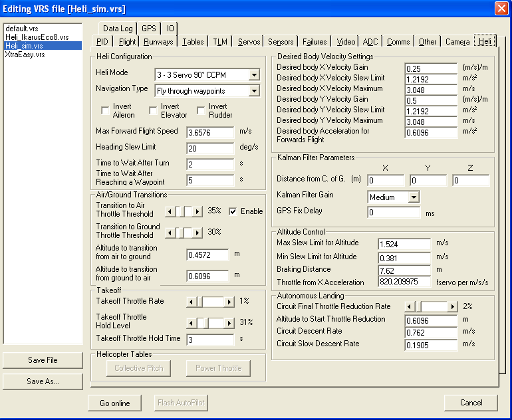
Task: Close the Editing VRS file dialog
Action: pyautogui.click(x=501, y=8)
